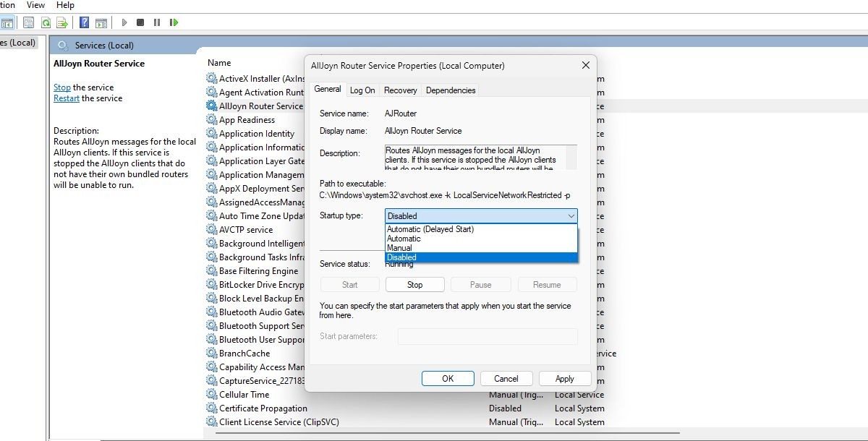Select CaptureService_227183 row name
The height and width of the screenshot is (441, 868).
(261, 381)
